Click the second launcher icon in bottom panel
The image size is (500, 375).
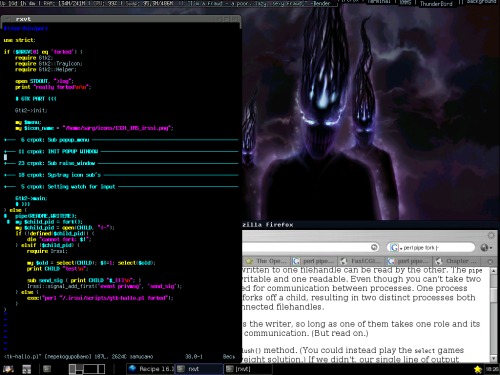click(27, 369)
